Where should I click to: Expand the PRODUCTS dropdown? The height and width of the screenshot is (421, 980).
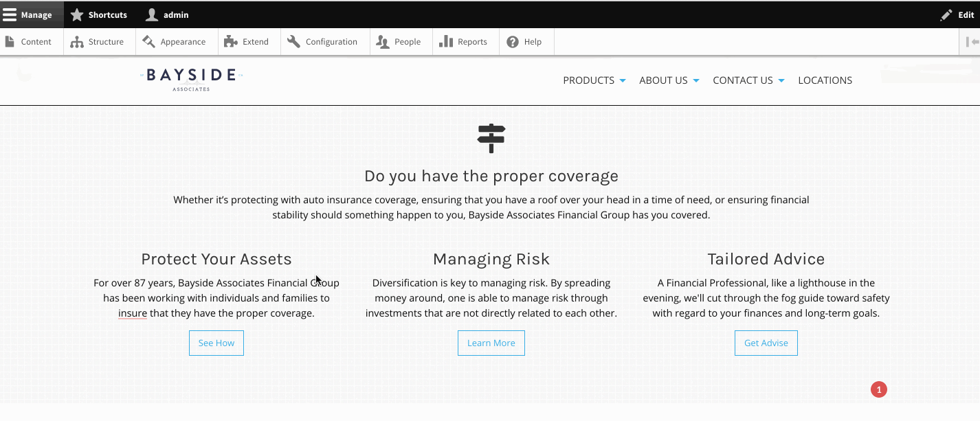click(x=594, y=80)
